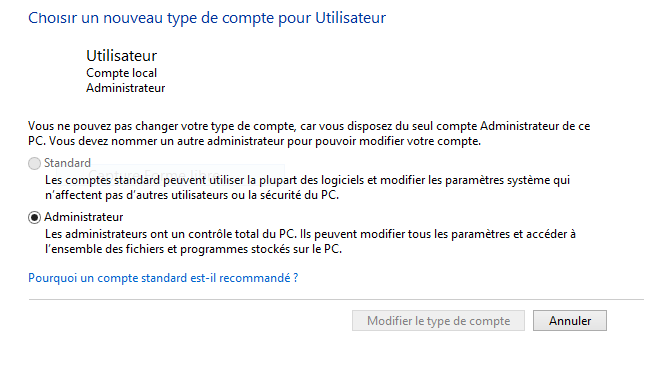Image resolution: width=646 pixels, height=365 pixels.
Task: Open "Pourquoi un compte standard est-il recommandé ?" link
Action: pos(163,278)
